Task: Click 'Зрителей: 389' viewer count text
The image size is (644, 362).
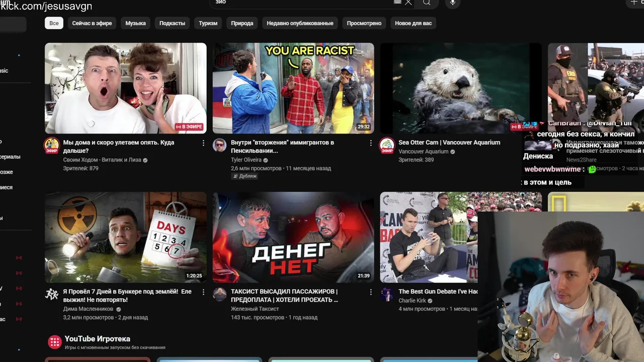Action: [x=416, y=160]
